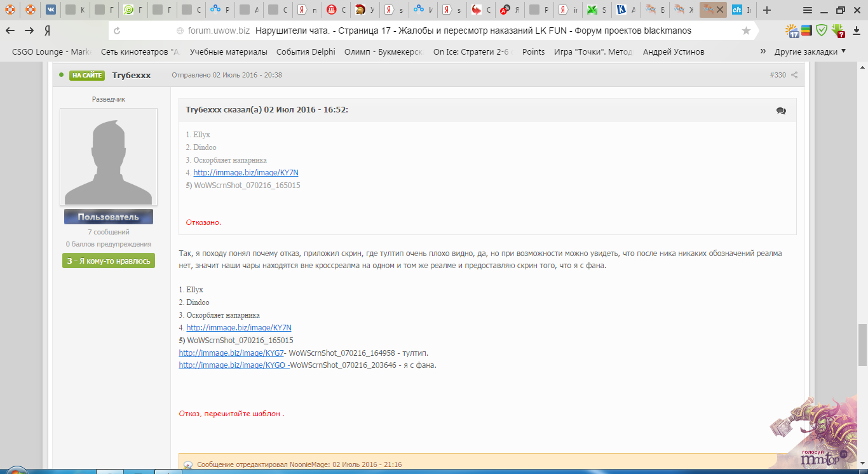
Task: Go back with the browser back arrow
Action: pyautogui.click(x=11, y=30)
